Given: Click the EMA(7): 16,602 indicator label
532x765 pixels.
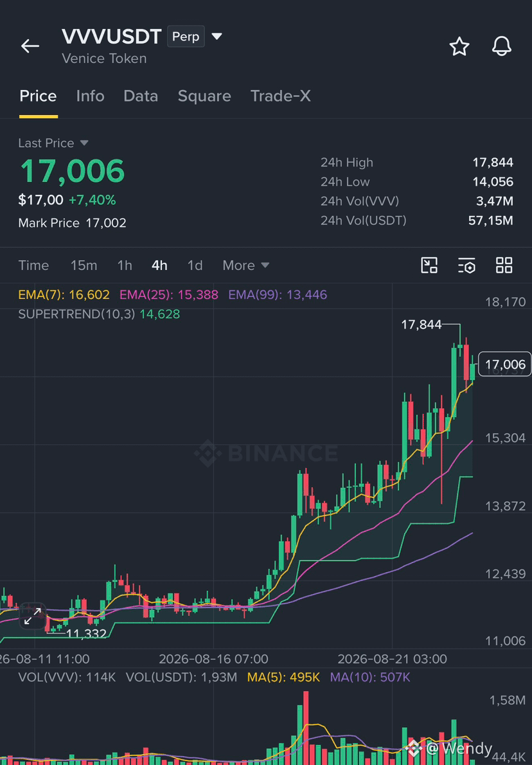Looking at the screenshot, I should pyautogui.click(x=64, y=294).
